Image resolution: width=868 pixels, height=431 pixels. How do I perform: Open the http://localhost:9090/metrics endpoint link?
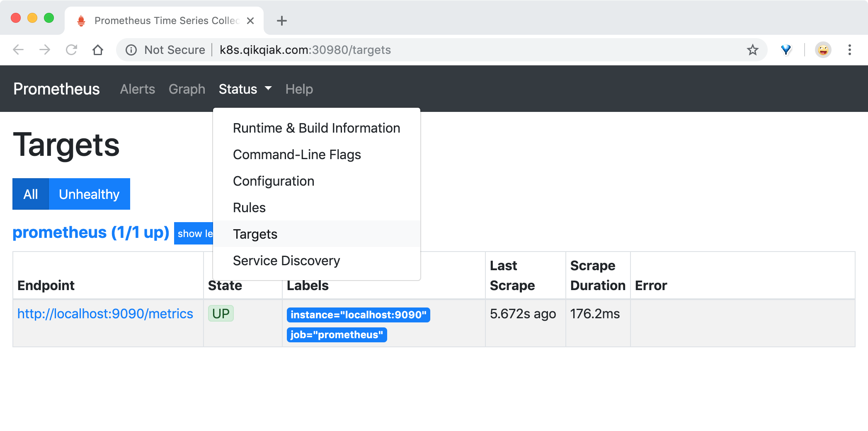[x=105, y=314]
